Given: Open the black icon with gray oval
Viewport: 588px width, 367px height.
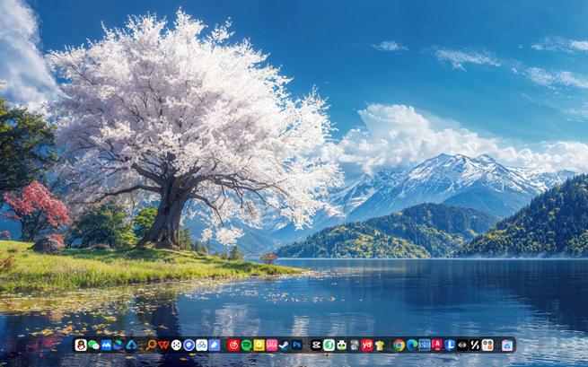Looking at the screenshot, I should click(x=462, y=345).
